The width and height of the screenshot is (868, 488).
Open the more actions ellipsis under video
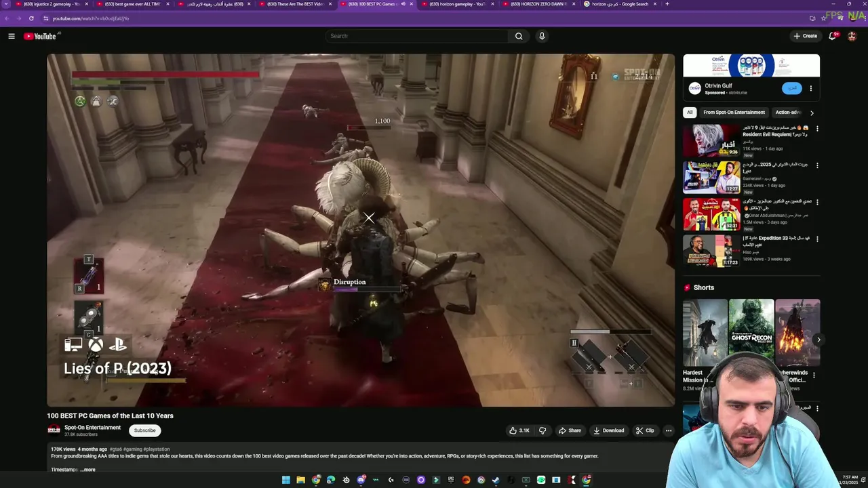click(x=669, y=430)
